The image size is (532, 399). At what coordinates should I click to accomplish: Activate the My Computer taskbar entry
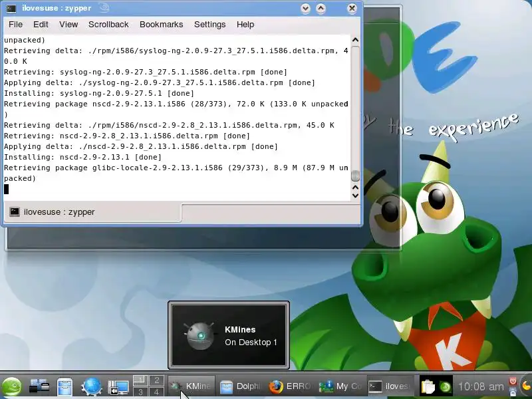pyautogui.click(x=340, y=386)
